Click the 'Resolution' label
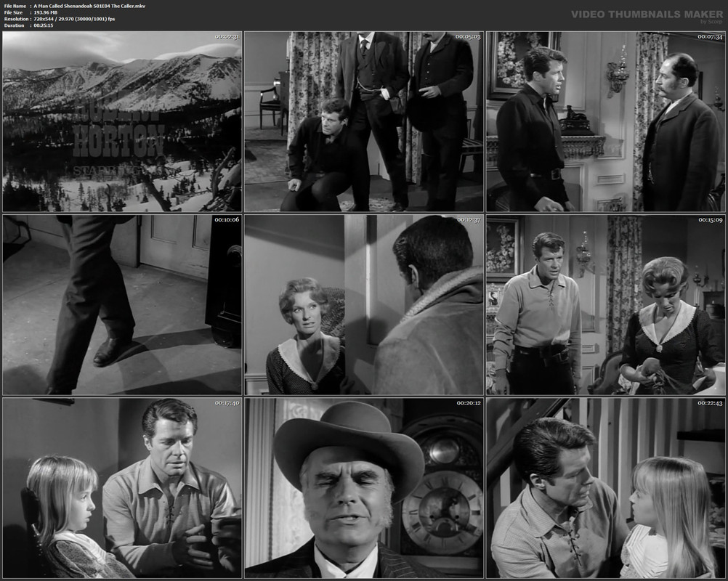Image resolution: width=728 pixels, height=581 pixels. 16,19
